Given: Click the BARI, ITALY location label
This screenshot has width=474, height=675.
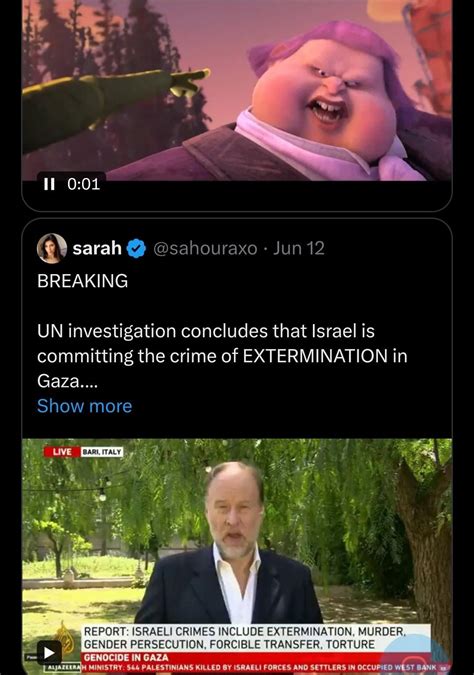Looking at the screenshot, I should click(102, 452).
